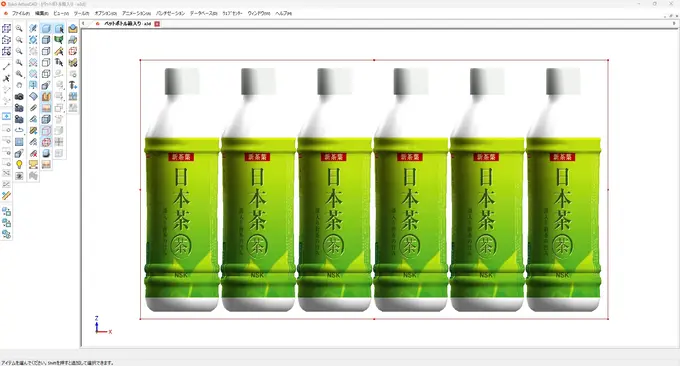Click the glossy blue cube icon
Screen dimensions: 680x366
point(46,153)
